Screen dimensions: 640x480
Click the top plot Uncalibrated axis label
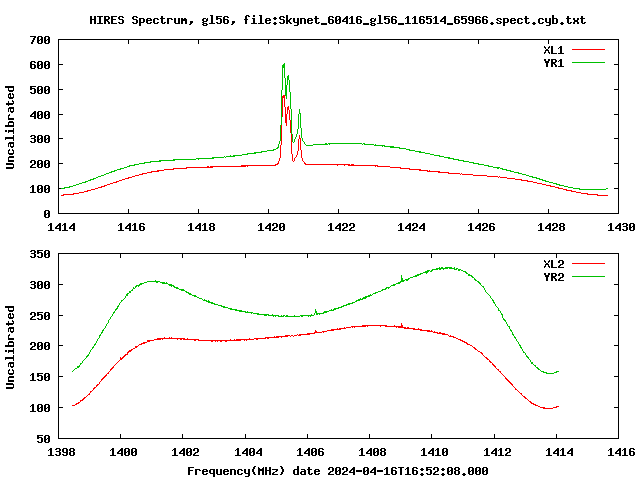(x=10, y=127)
